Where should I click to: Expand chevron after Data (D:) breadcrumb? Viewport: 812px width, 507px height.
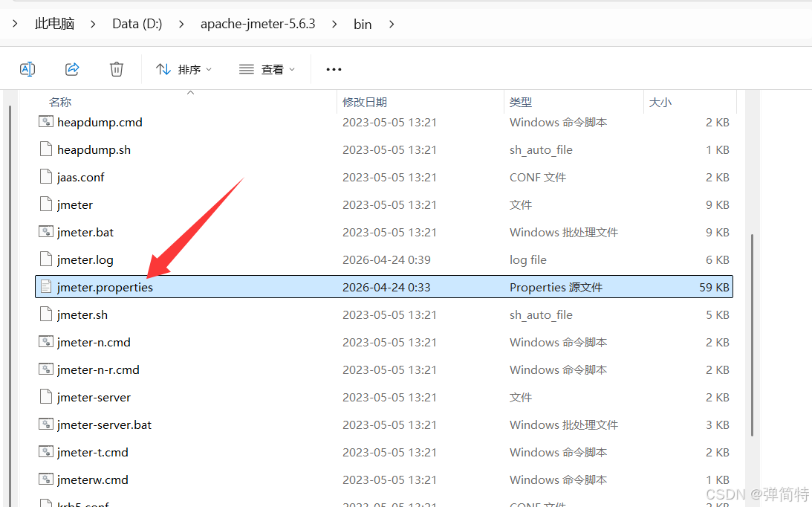(181, 24)
